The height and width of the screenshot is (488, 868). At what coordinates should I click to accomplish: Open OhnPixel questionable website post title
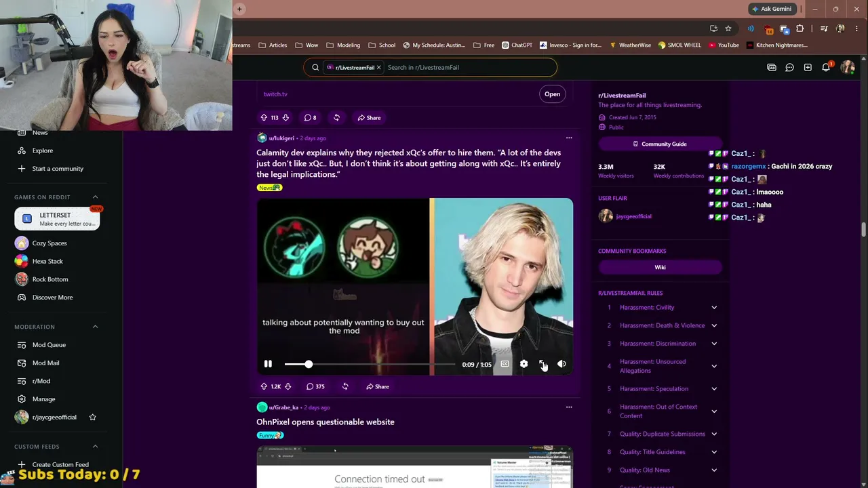pyautogui.click(x=325, y=422)
